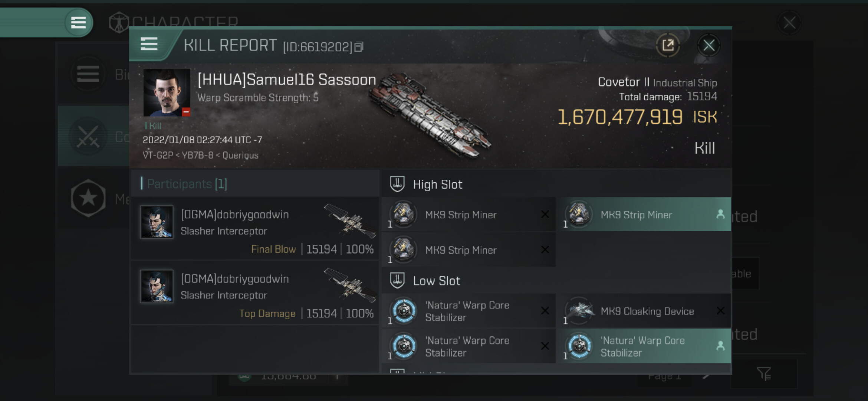Open the Final Blow dobriygoodwin pilot portrait
Screen dimensions: 868x401
157,222
